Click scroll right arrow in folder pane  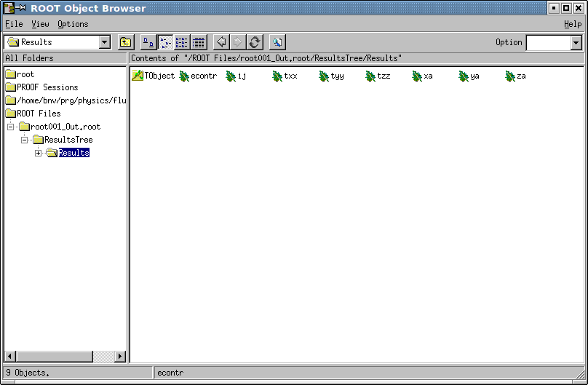point(120,357)
